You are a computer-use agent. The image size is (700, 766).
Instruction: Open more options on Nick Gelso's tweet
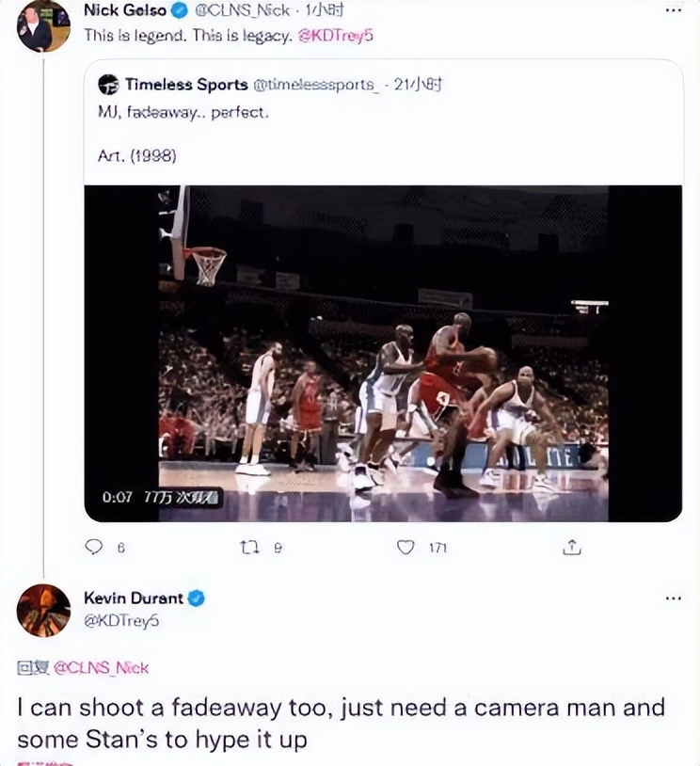pos(673,11)
